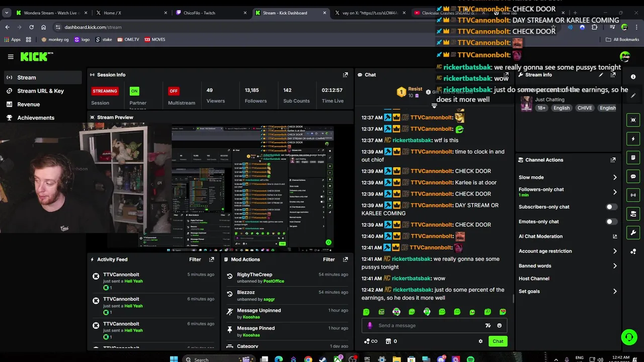Pop out the Chat panel
Viewport: 644px width, 362px height.
click(506, 74)
